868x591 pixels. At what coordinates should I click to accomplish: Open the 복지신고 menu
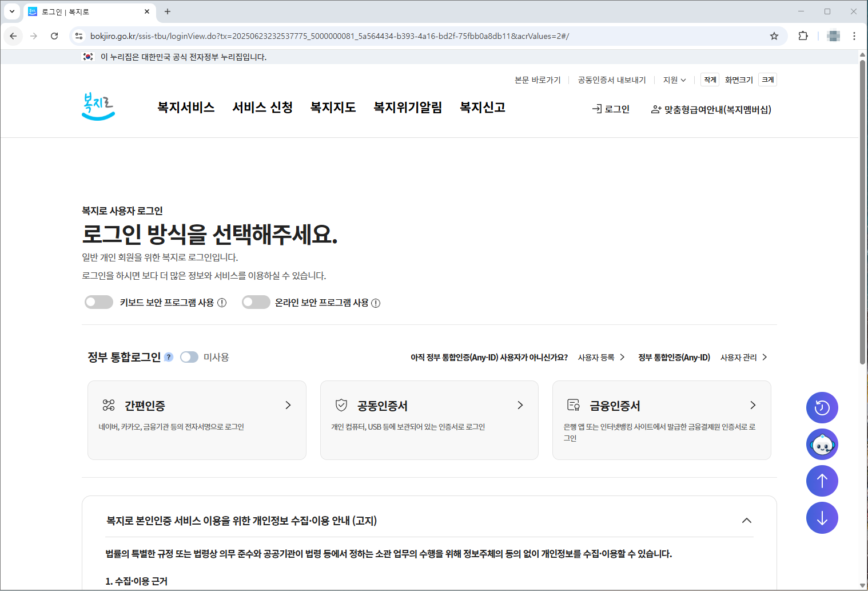click(x=483, y=108)
